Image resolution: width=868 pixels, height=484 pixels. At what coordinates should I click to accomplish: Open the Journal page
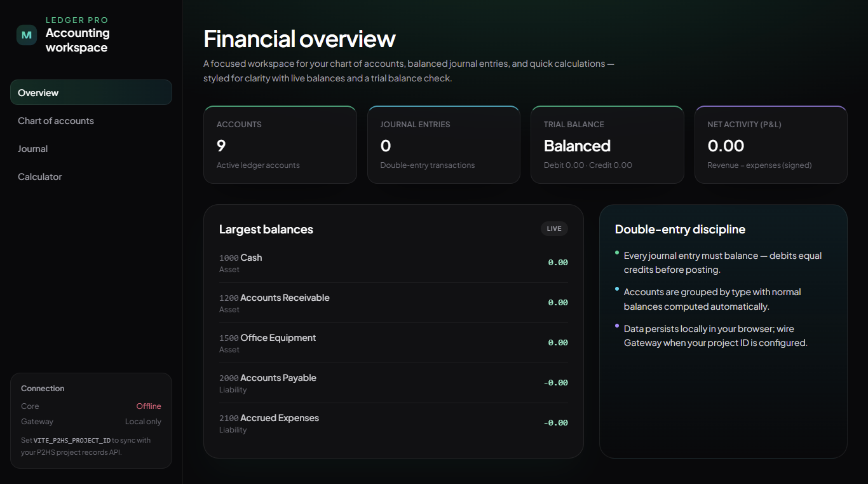91,148
